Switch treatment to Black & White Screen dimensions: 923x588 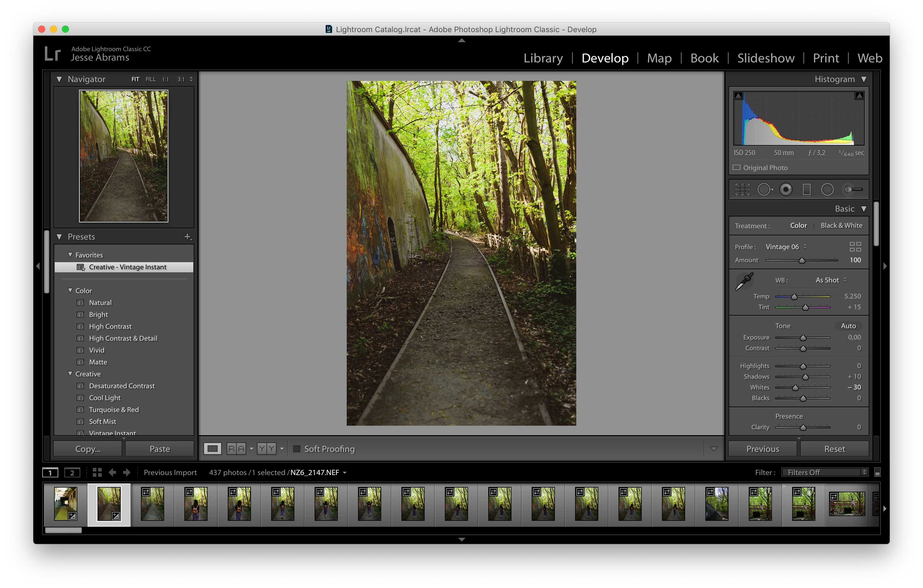click(x=841, y=225)
